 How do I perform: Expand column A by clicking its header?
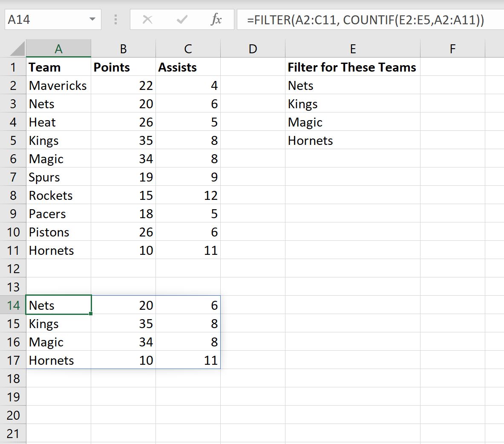coord(58,49)
